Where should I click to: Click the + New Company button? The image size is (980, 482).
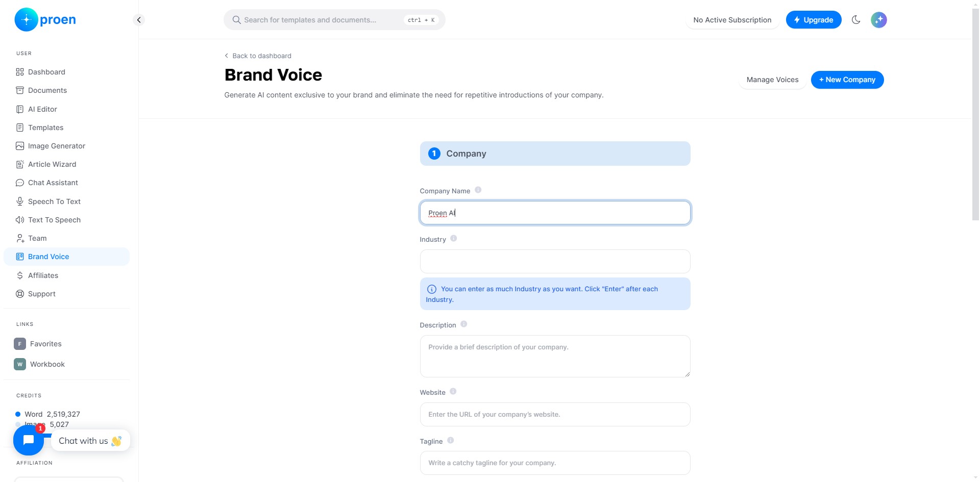click(x=847, y=80)
